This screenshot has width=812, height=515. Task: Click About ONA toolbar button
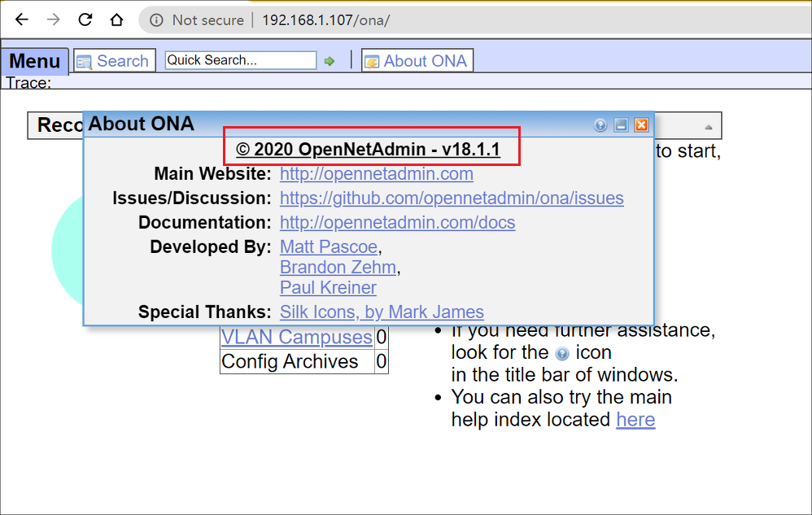pyautogui.click(x=417, y=60)
